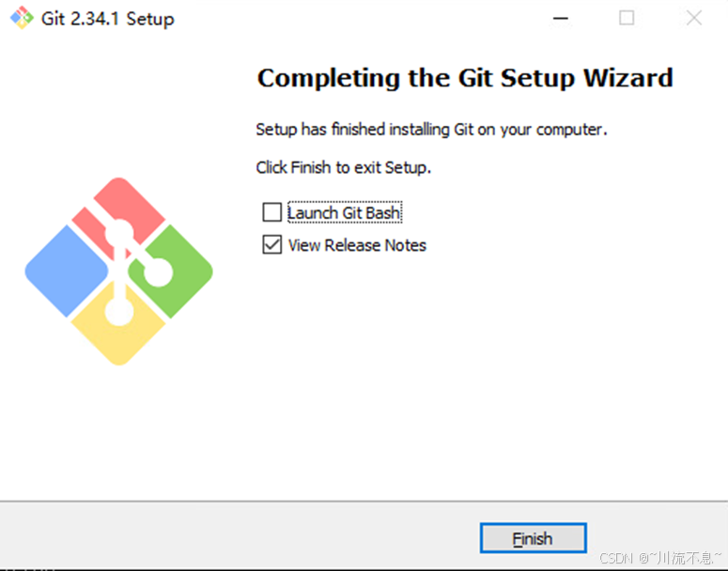Click the white commit node in yellow tile

pyautogui.click(x=119, y=312)
